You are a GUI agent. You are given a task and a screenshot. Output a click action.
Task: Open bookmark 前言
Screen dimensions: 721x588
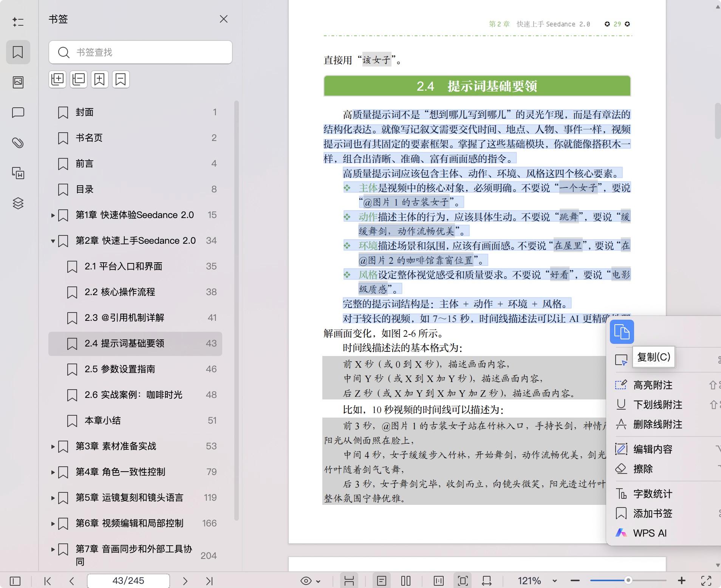135,164
